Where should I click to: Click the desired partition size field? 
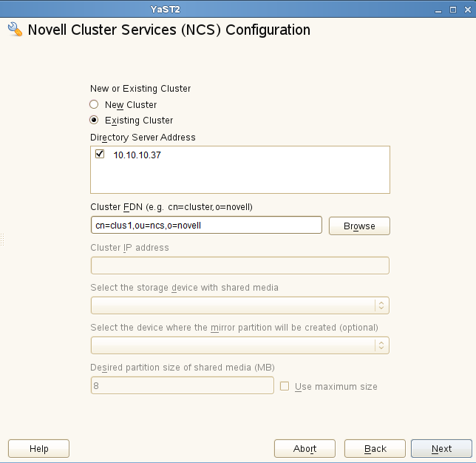tap(182, 385)
